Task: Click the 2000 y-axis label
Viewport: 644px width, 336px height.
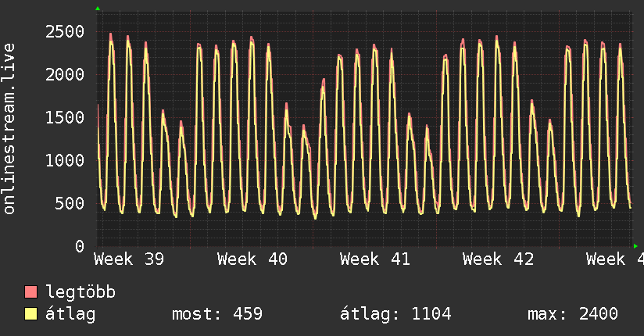Action: 65,75
